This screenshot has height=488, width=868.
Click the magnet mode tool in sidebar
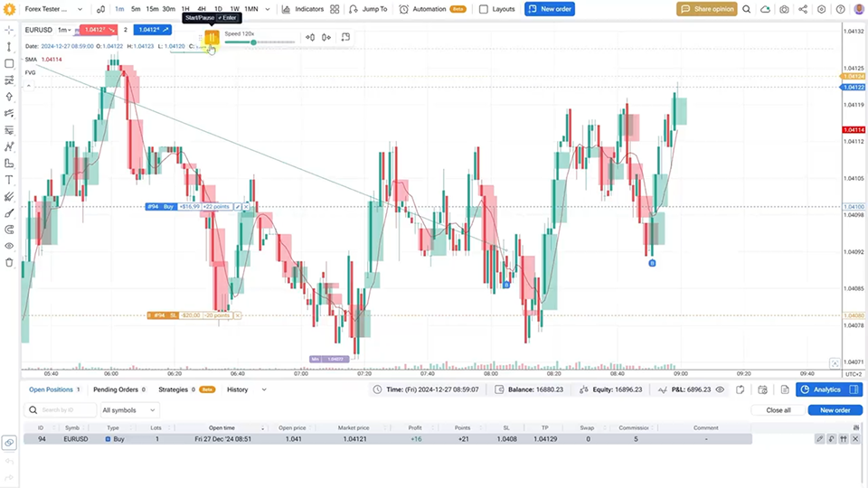pos(9,230)
